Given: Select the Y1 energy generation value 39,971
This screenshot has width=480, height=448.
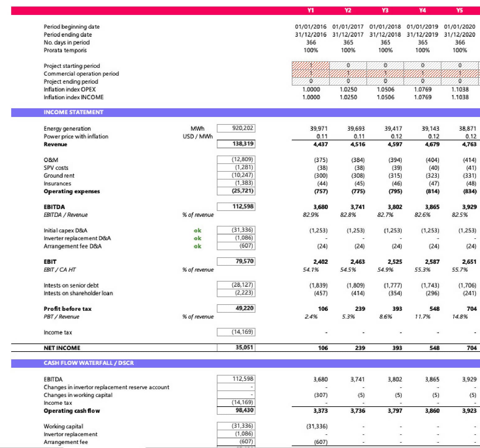Looking at the screenshot, I should click(x=319, y=128).
